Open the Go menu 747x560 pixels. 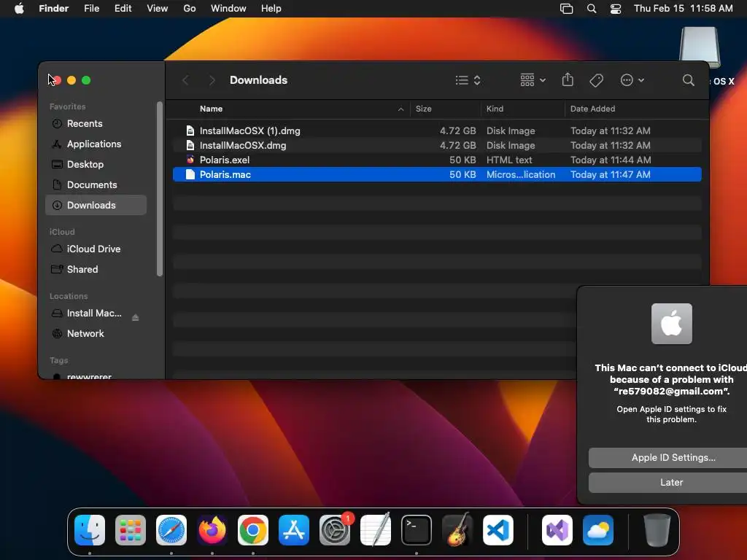(x=190, y=9)
